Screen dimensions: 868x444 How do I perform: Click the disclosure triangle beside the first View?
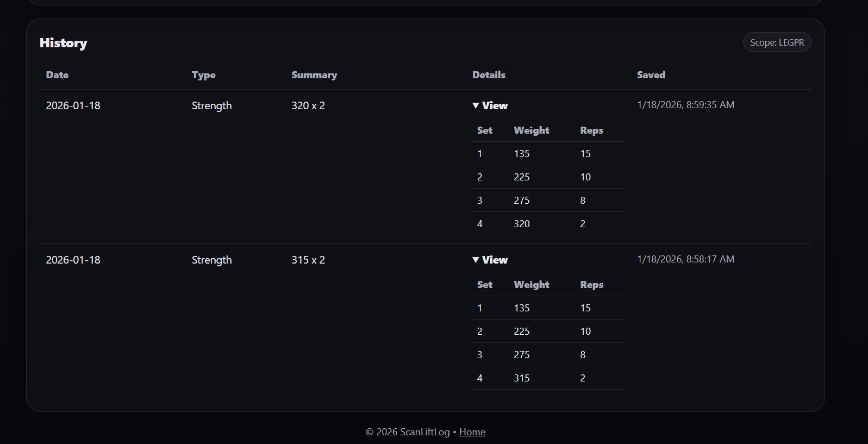click(x=476, y=105)
